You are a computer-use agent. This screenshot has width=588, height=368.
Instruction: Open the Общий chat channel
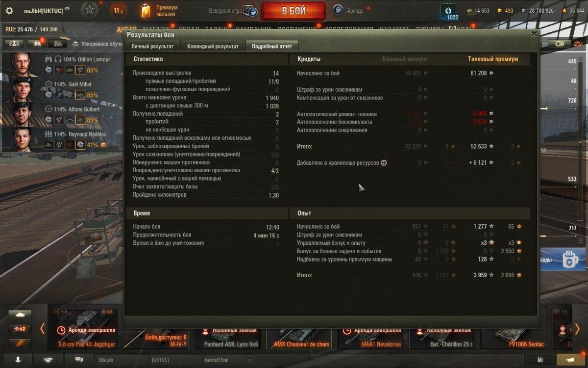122,360
